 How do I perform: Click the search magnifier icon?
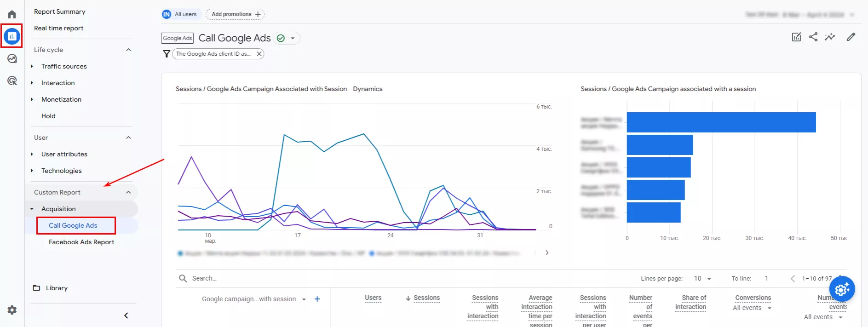pos(183,278)
